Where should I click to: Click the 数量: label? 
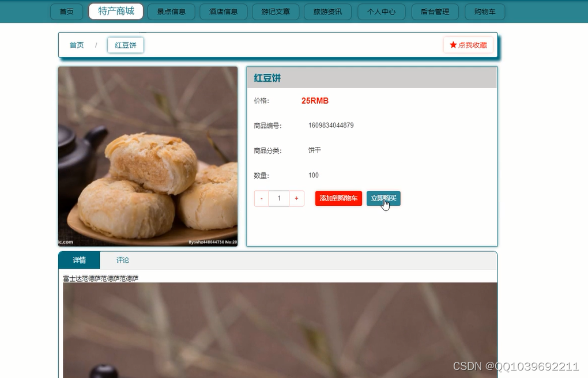click(261, 176)
